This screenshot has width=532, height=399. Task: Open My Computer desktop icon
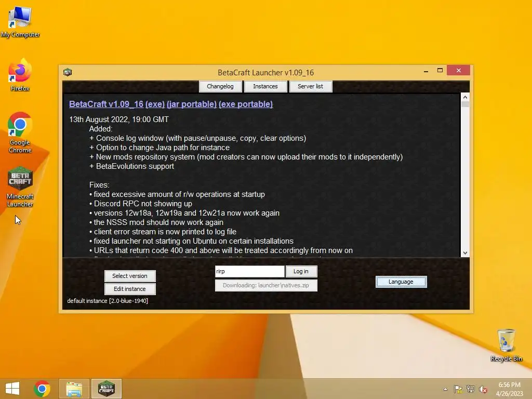pyautogui.click(x=20, y=21)
